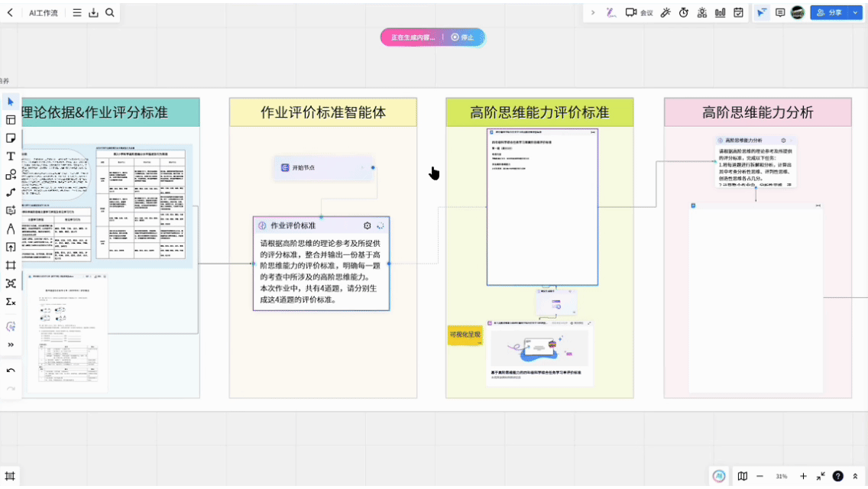Select the AI note card tool

(x=11, y=211)
